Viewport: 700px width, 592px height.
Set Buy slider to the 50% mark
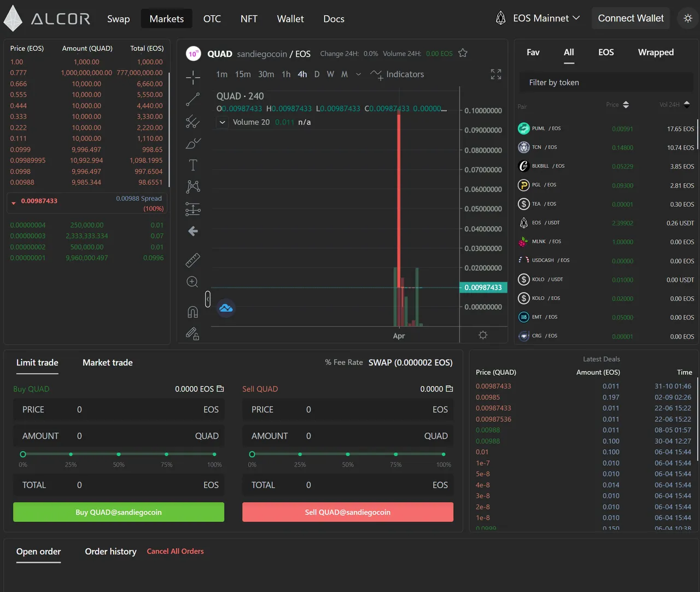[119, 454]
